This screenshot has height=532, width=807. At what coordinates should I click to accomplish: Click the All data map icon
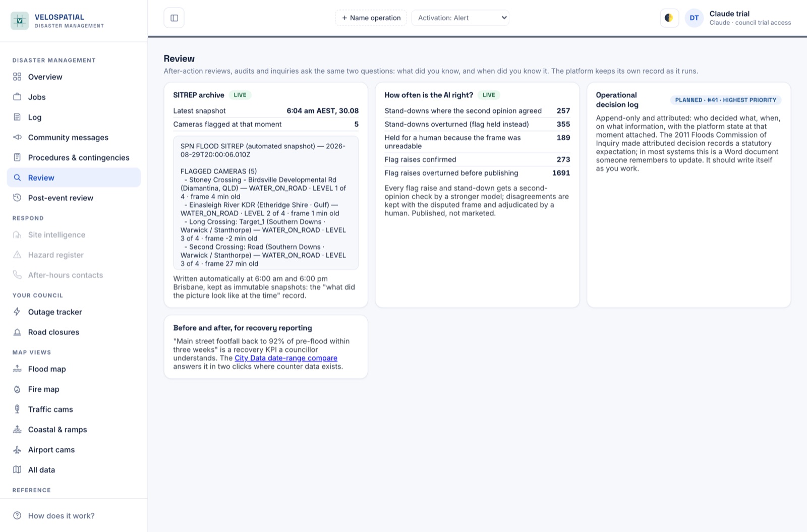(17, 469)
